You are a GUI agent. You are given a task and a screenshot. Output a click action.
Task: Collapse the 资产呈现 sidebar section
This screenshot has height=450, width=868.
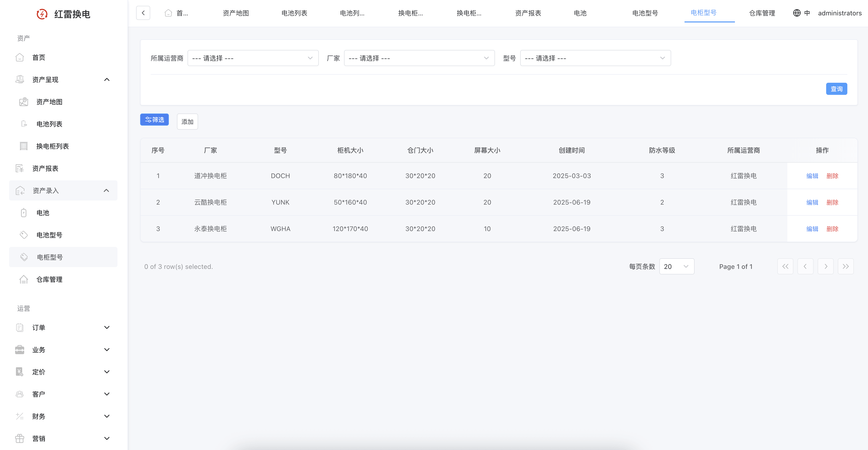[107, 80]
